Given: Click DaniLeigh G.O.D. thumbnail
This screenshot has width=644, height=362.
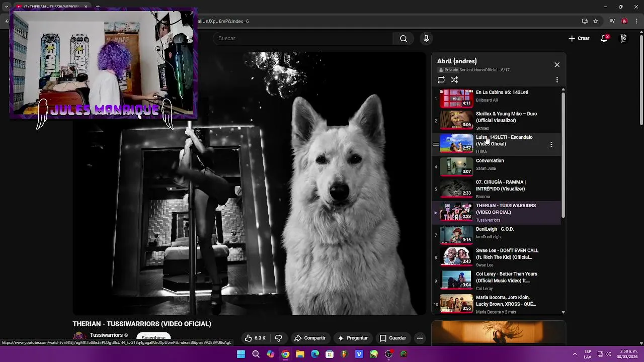Looking at the screenshot, I should (456, 235).
